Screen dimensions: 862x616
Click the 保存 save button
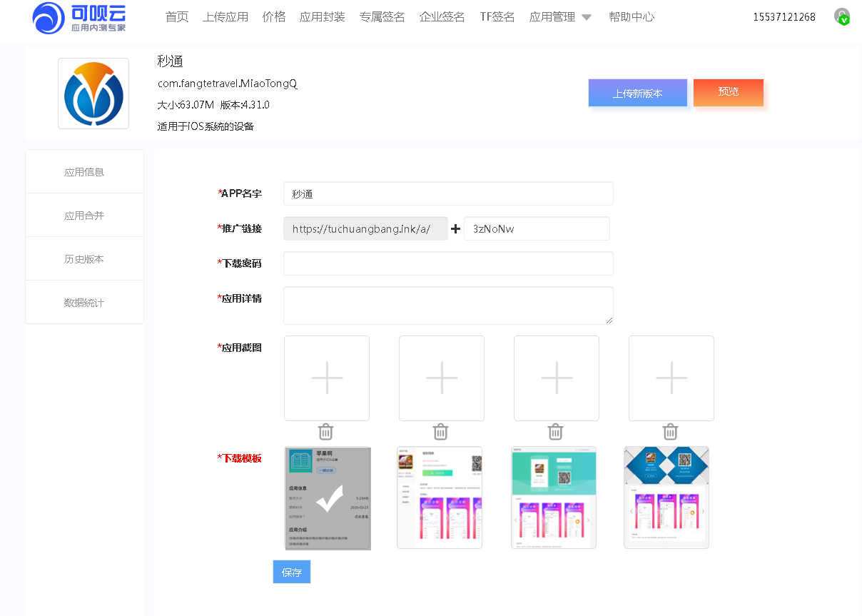pos(291,572)
